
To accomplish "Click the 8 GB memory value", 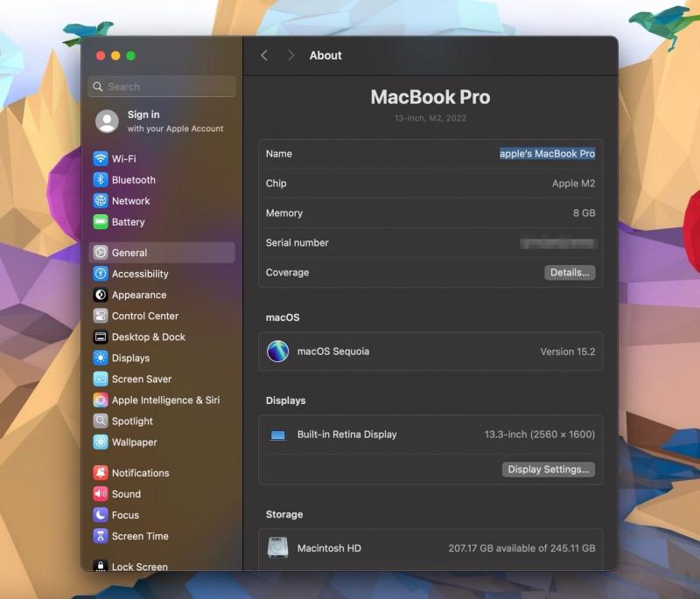I will point(584,213).
